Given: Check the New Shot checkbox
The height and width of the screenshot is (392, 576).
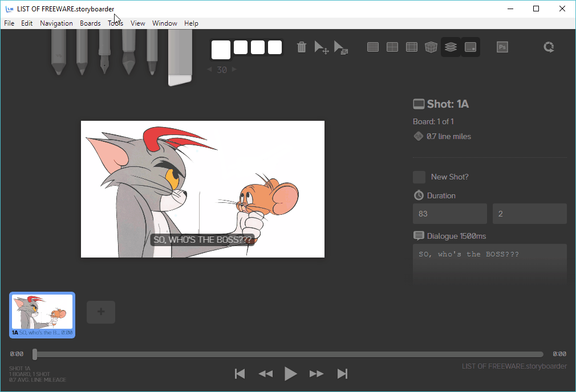Looking at the screenshot, I should tap(419, 177).
